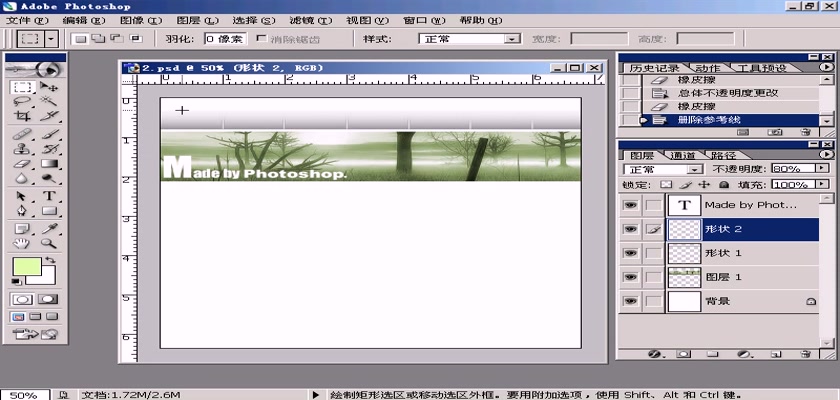Add a layer style from Layers panel

pyautogui.click(x=654, y=354)
